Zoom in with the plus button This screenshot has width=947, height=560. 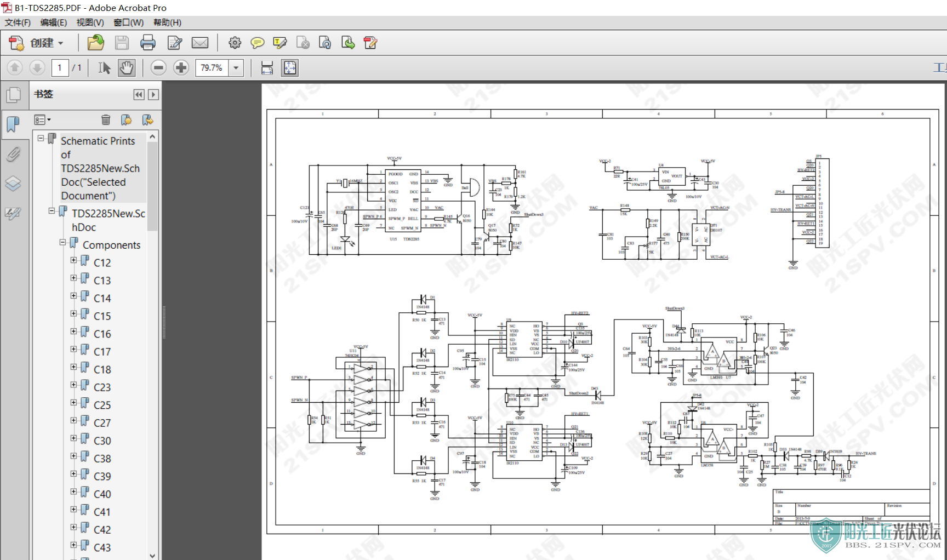coord(181,67)
